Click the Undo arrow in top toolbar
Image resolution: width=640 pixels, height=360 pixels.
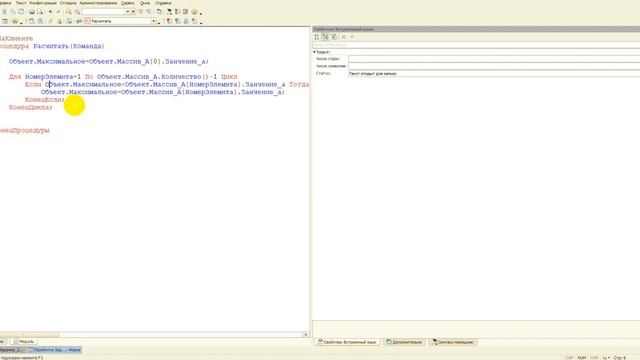(x=50, y=12)
